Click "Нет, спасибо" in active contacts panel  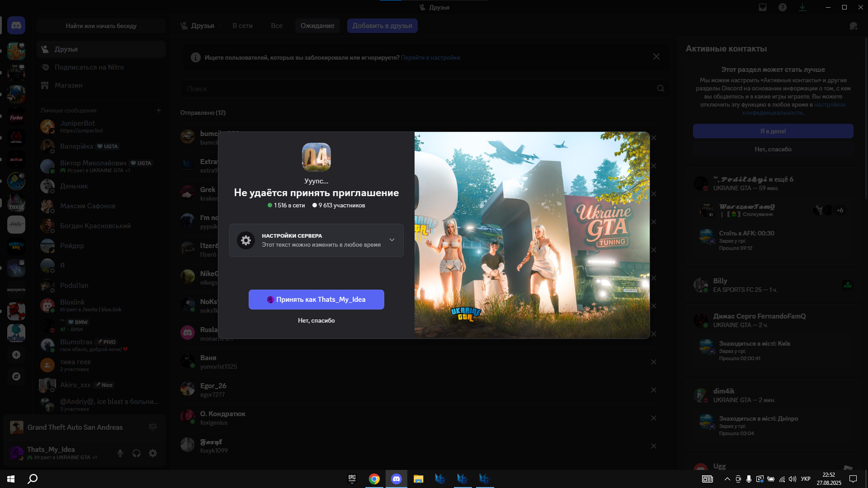[773, 149]
